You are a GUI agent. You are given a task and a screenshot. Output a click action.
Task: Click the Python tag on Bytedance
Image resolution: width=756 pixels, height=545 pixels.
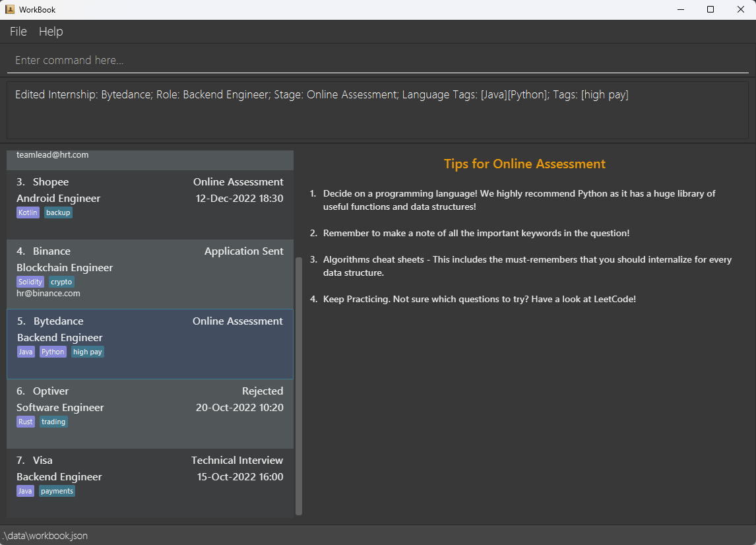click(53, 352)
